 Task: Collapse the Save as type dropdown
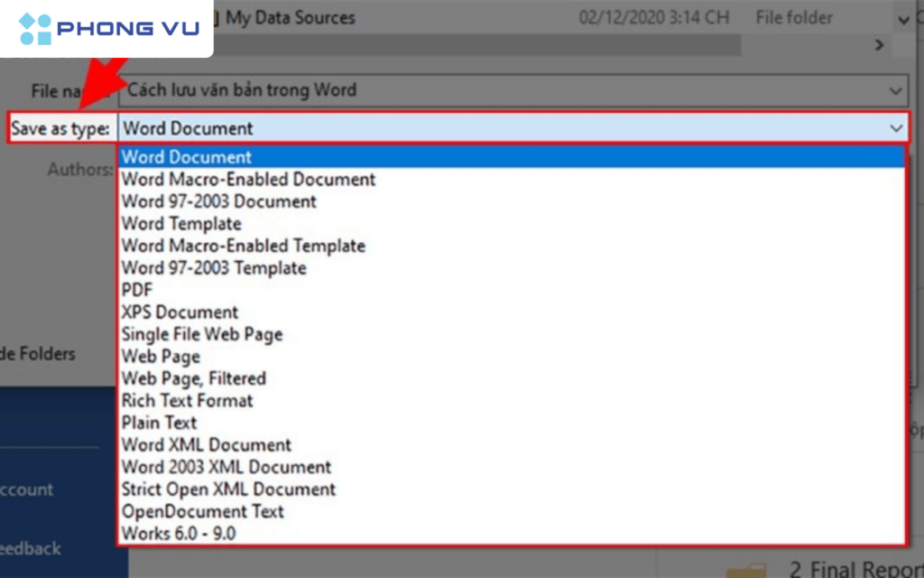(x=895, y=127)
